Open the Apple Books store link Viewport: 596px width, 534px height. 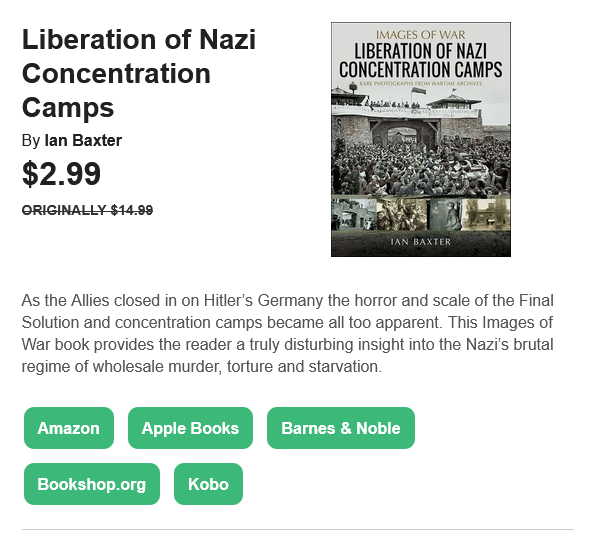[190, 428]
